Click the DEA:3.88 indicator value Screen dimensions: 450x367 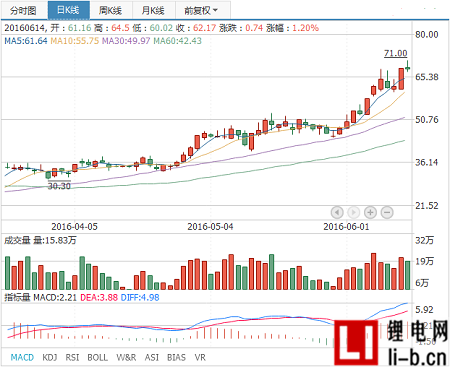coord(99,297)
